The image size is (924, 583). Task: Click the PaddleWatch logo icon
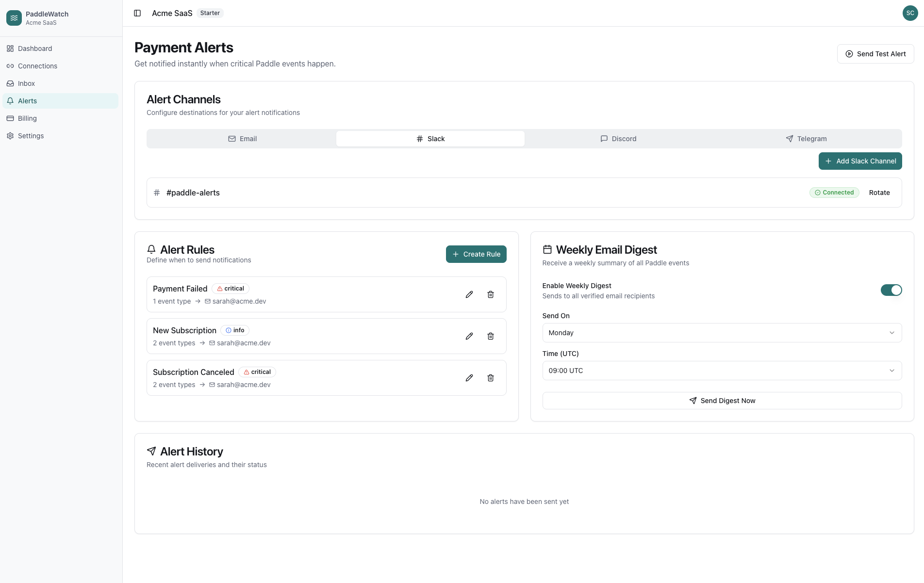click(14, 17)
